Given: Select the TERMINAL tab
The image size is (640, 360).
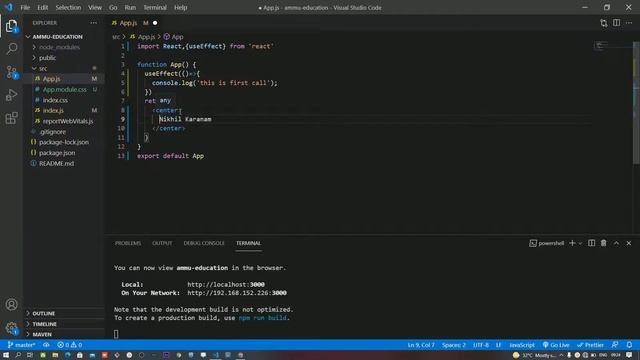Looking at the screenshot, I should (248, 243).
